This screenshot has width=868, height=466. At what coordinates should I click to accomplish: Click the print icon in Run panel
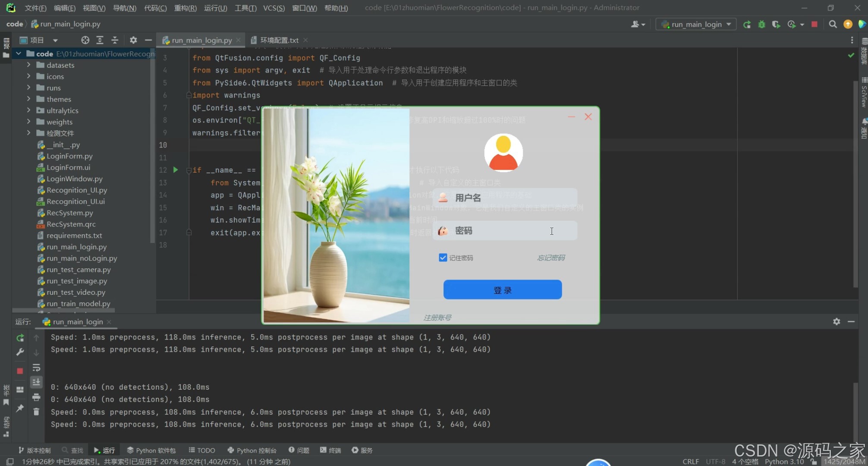point(36,397)
